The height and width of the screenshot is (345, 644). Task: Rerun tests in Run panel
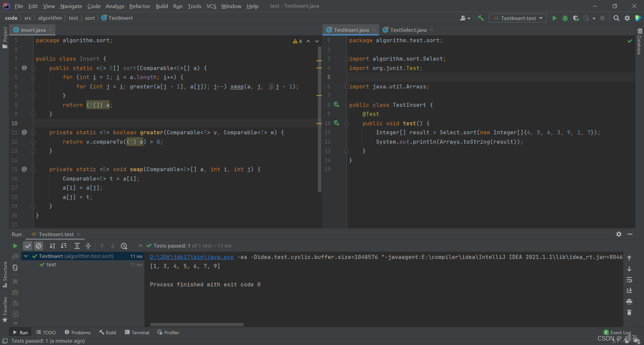coord(15,246)
